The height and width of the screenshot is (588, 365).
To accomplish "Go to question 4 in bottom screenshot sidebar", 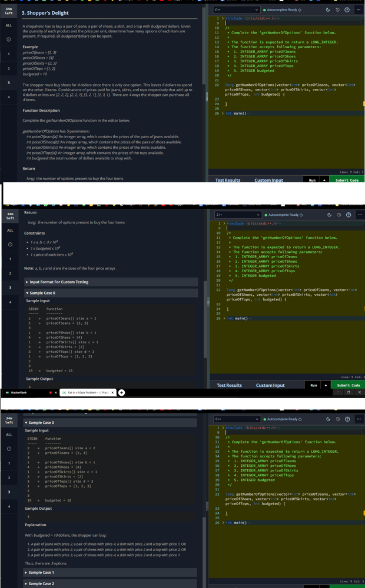I will [x=8, y=506].
